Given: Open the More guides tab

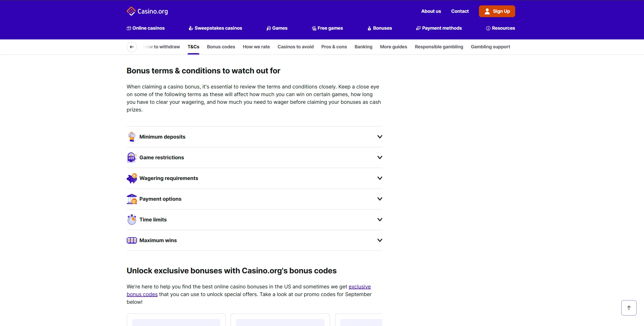Looking at the screenshot, I should (x=394, y=47).
